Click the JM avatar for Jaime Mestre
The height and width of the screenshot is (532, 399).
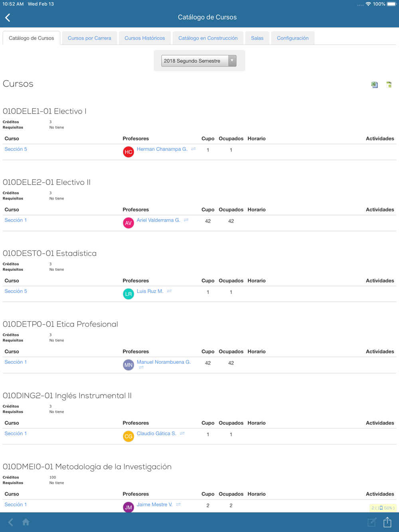[x=128, y=507]
